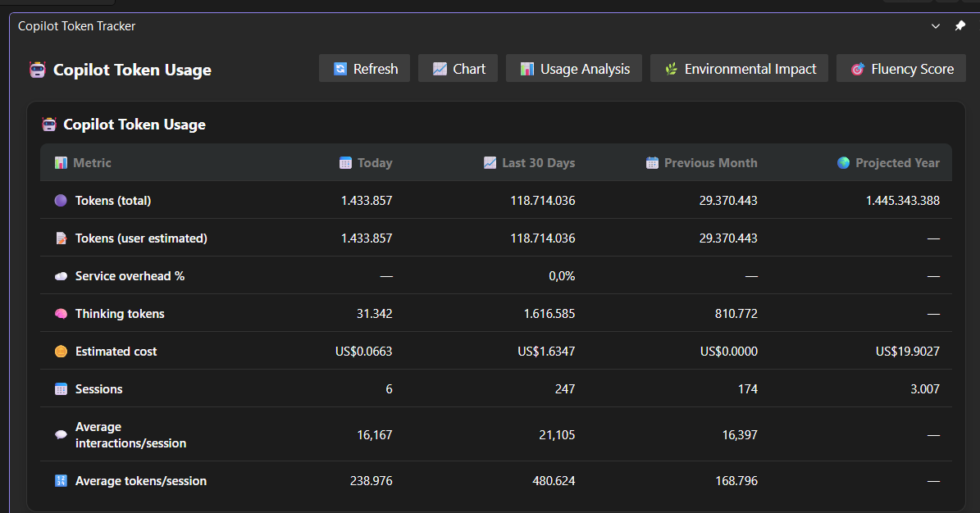Select the Sessions row label

click(98, 389)
